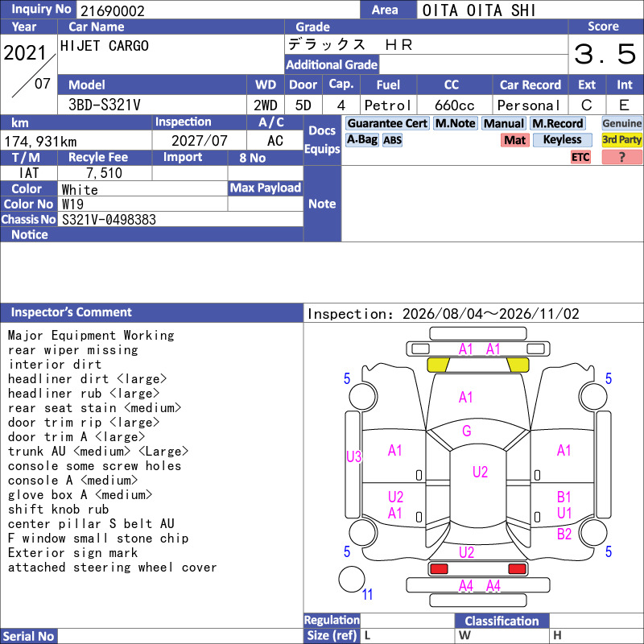Click the comment 'glove box A <medium>'
This screenshot has width=644, height=644.
click(x=80, y=495)
